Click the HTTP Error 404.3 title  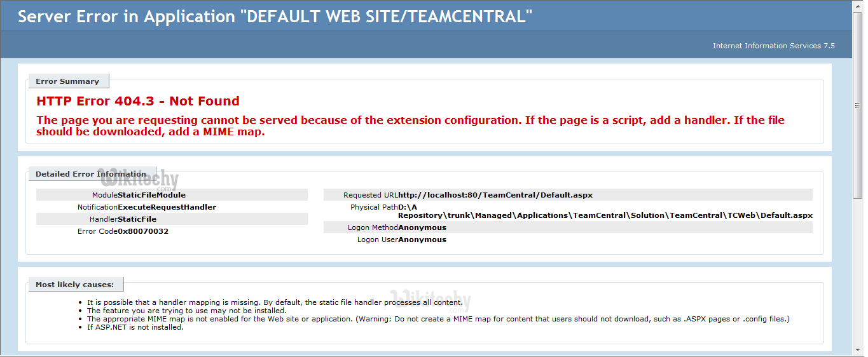pos(138,101)
